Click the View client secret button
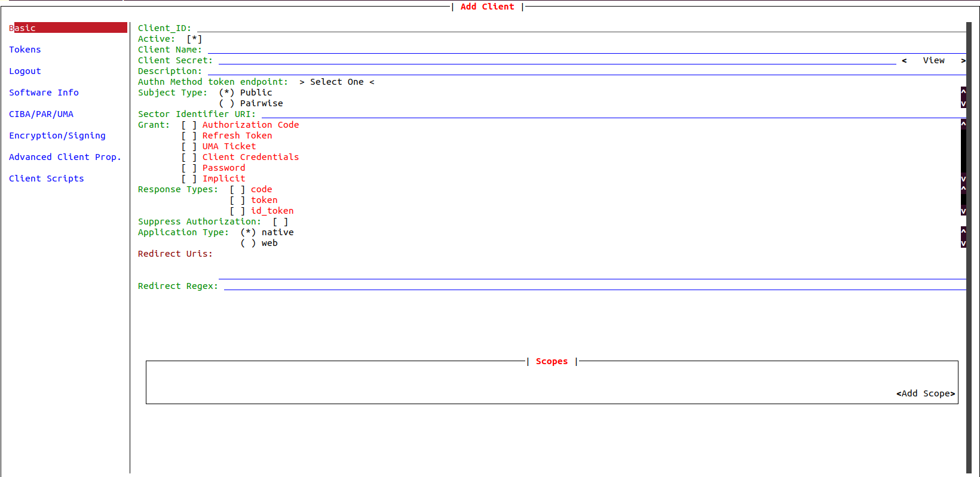980x477 pixels. 933,60
